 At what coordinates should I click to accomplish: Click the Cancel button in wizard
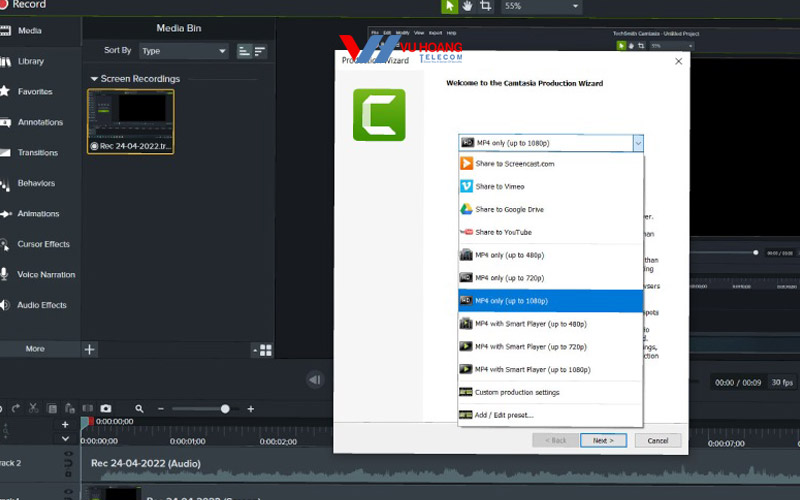coord(658,440)
